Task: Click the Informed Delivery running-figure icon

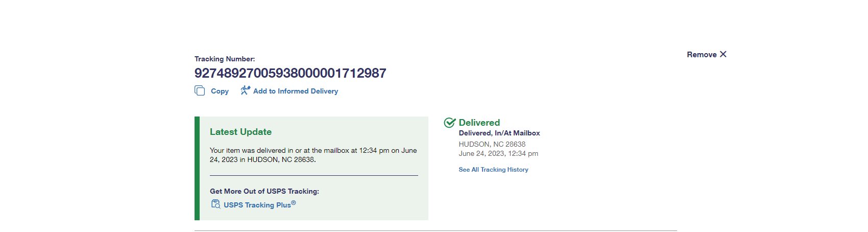Action: pos(245,90)
